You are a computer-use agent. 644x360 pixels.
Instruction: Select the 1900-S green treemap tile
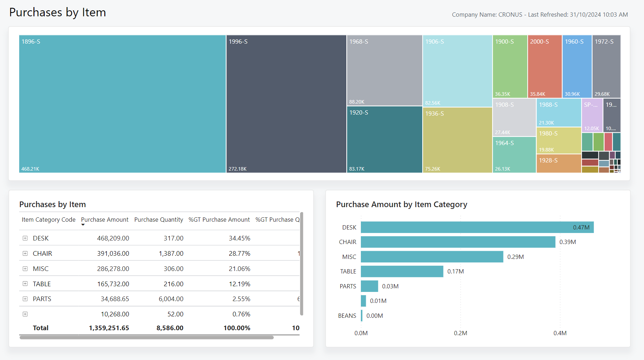coord(510,66)
